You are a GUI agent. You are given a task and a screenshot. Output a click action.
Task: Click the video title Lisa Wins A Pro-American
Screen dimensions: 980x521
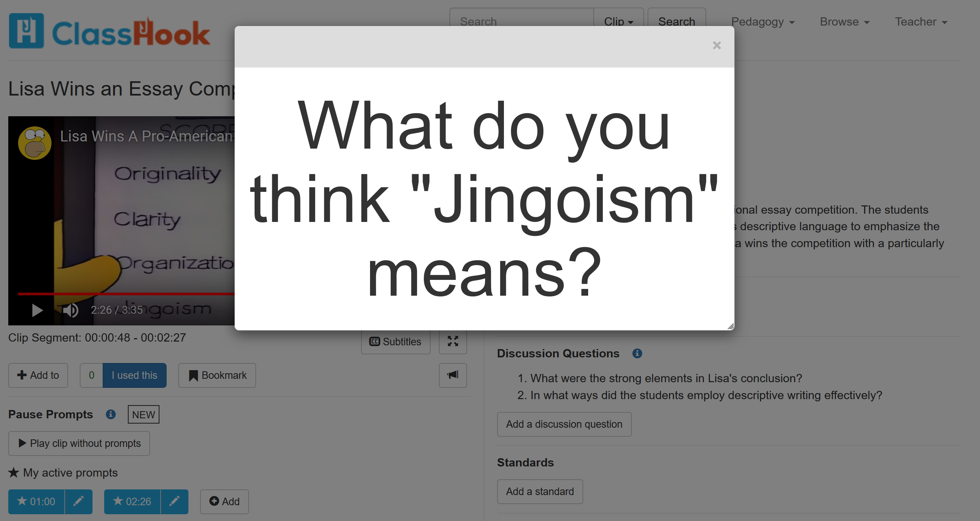(x=146, y=136)
